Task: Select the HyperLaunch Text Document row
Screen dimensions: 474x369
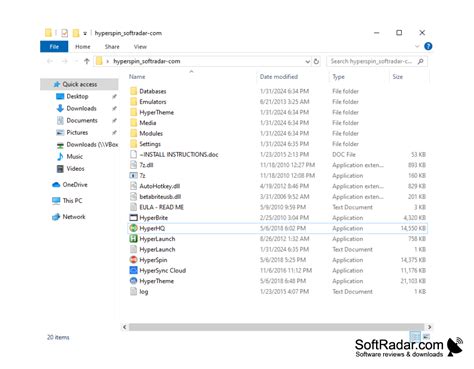Action: click(x=277, y=249)
